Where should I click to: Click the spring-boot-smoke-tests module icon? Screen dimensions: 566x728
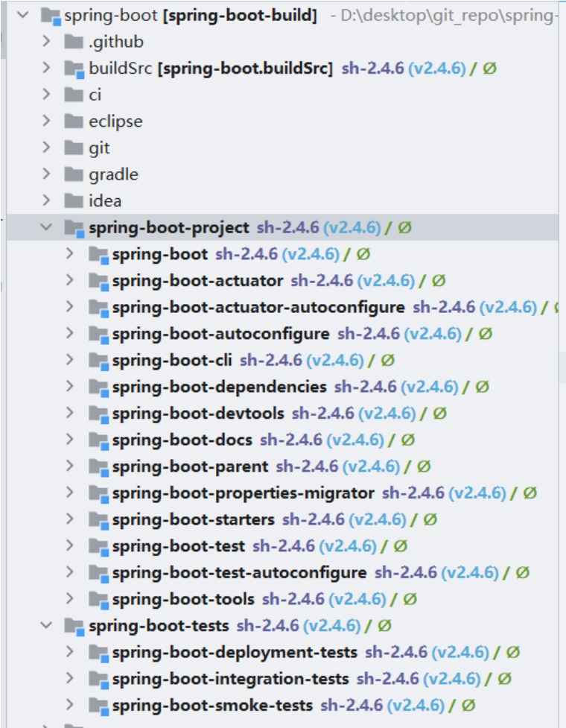point(98,706)
